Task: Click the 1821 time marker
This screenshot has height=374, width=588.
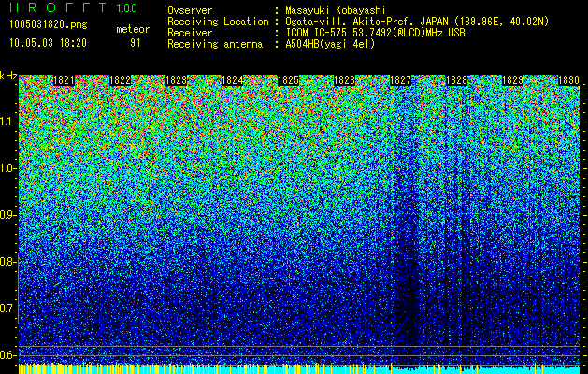Action: 65,80
